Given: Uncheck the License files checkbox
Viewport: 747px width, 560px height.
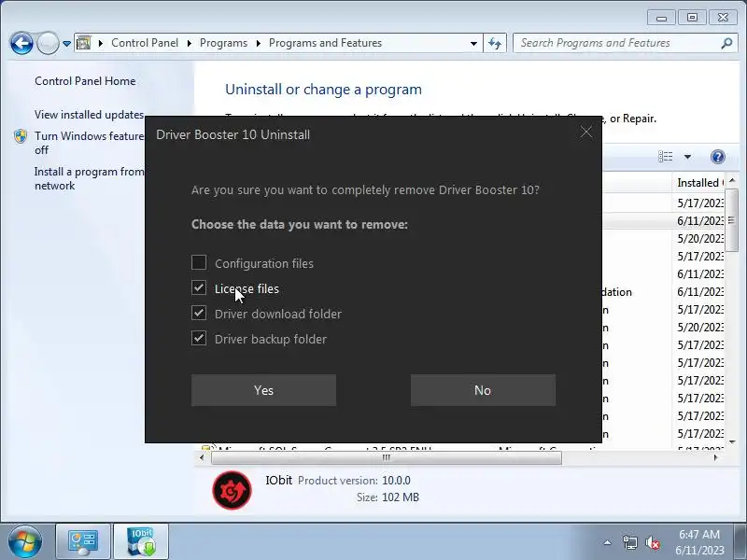Looking at the screenshot, I should [199, 287].
